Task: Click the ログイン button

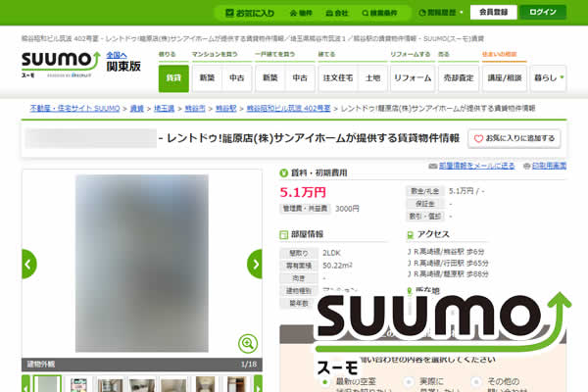Action: click(543, 12)
